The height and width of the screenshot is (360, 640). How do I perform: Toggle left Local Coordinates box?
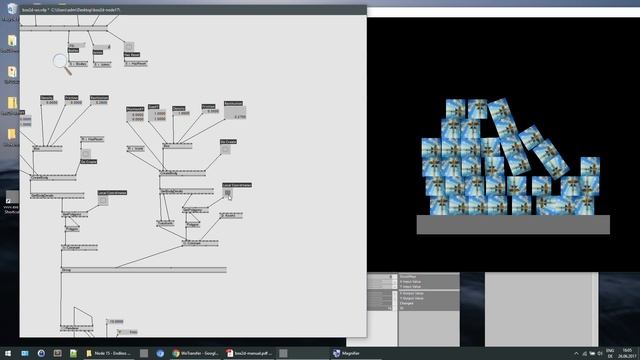103,200
